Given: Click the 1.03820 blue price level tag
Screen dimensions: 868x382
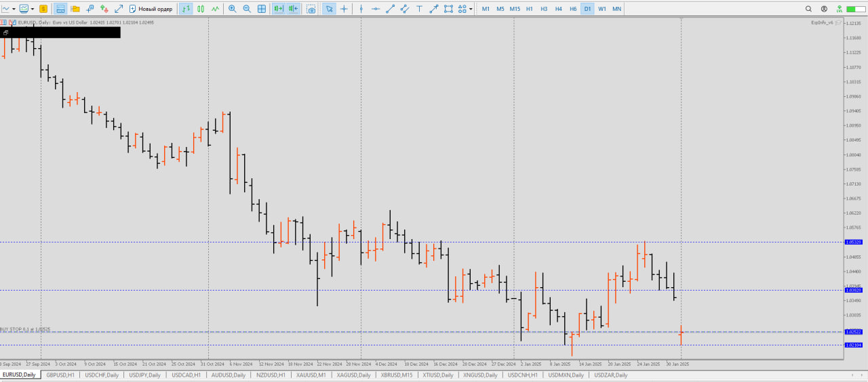Looking at the screenshot, I should tap(853, 290).
